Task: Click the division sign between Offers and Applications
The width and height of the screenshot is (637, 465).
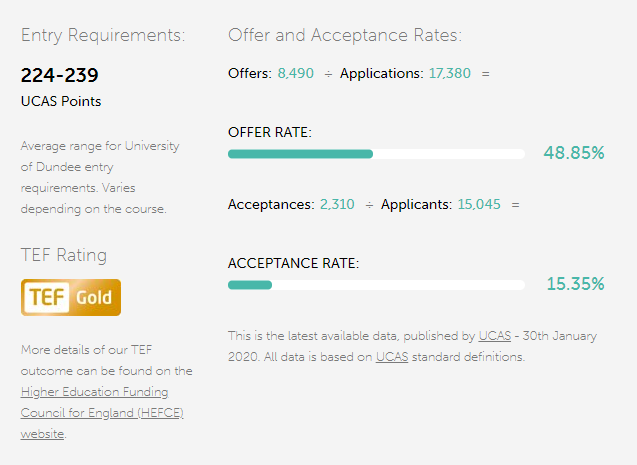Action: pyautogui.click(x=328, y=74)
